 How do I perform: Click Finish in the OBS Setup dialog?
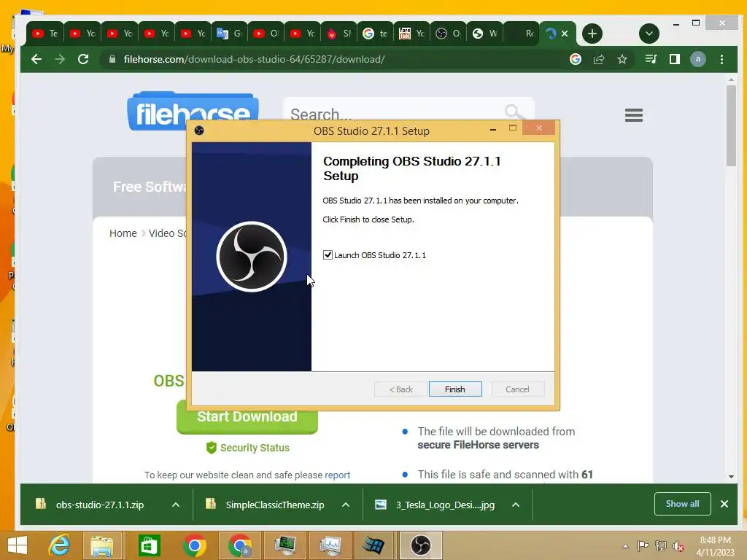[455, 389]
